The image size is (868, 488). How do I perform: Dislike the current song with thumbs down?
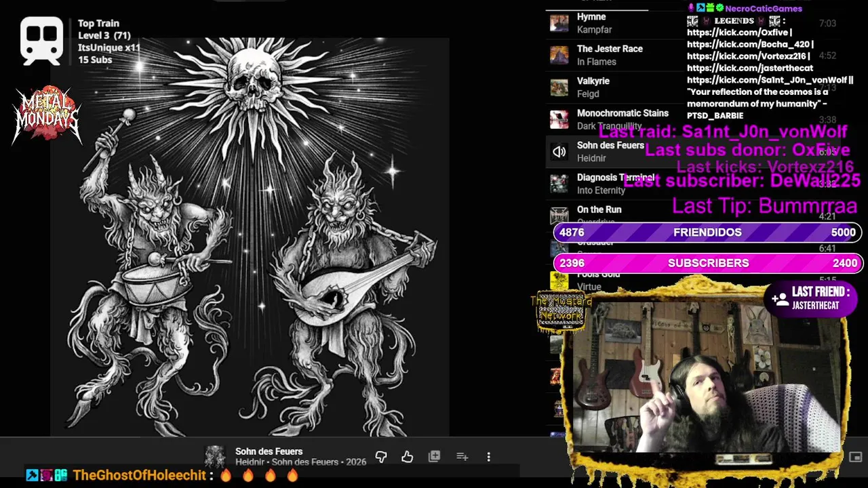(x=381, y=457)
